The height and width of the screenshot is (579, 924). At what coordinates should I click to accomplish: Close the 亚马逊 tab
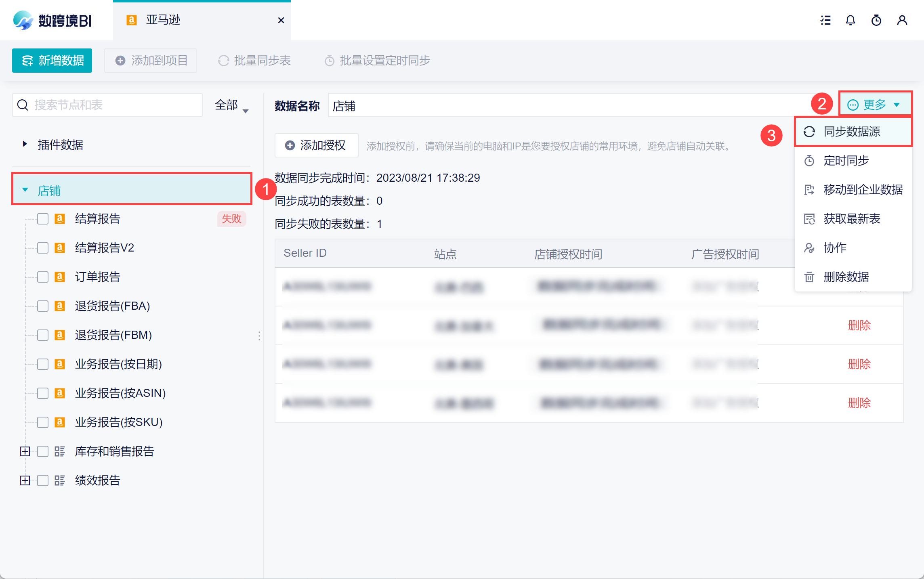[281, 20]
